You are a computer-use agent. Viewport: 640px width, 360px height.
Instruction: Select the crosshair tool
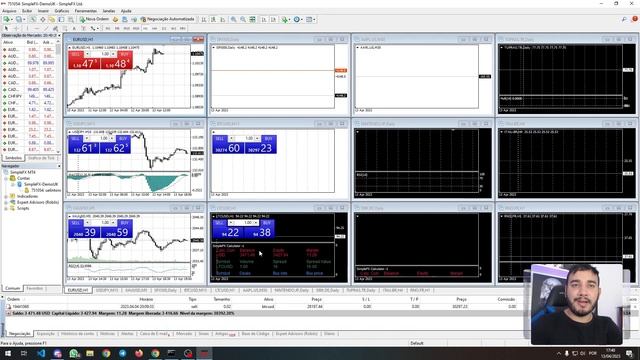[x=16, y=29]
